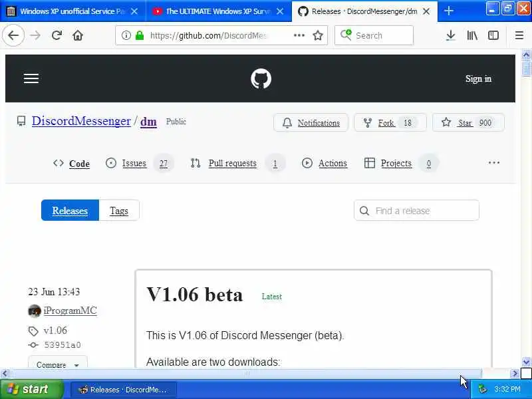Click the Latest release badge
The height and width of the screenshot is (399, 532).
click(x=272, y=297)
